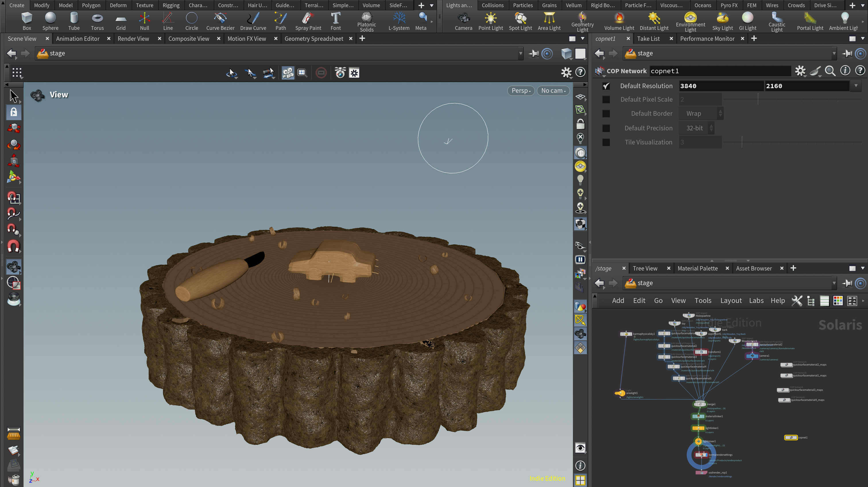The image size is (868, 487).
Task: Open the Layout menu in network editor
Action: tap(731, 300)
